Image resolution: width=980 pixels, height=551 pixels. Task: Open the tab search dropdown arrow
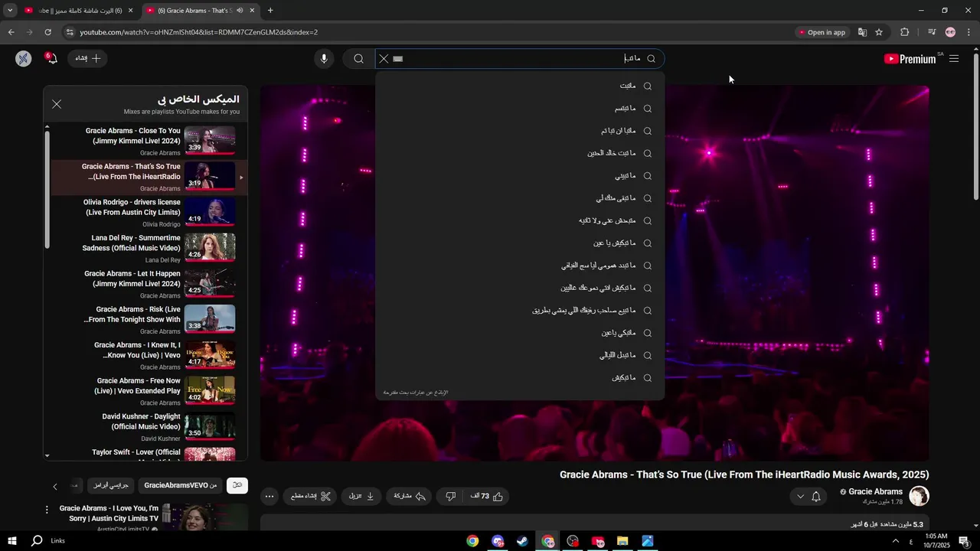(10, 11)
